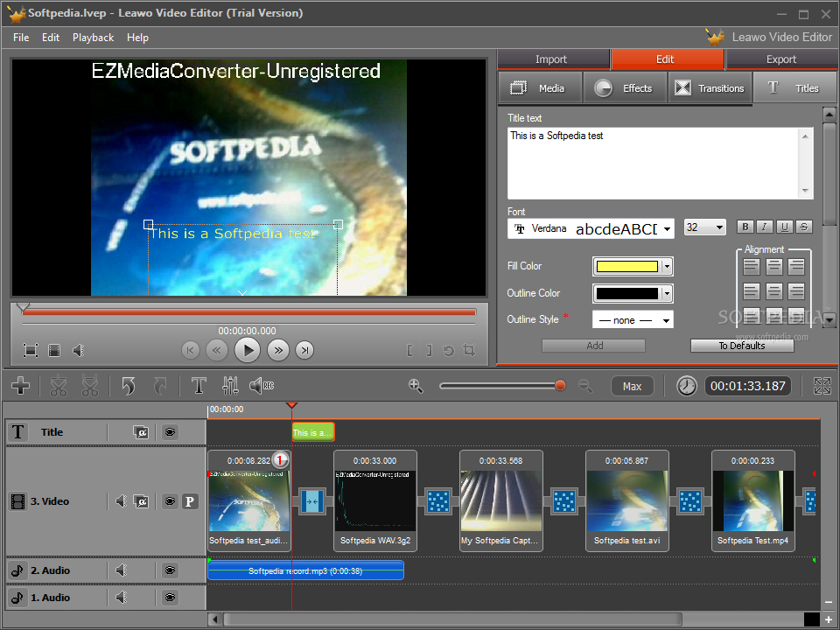Click the clock duration icon
This screenshot has width=840, height=630.
(x=686, y=386)
